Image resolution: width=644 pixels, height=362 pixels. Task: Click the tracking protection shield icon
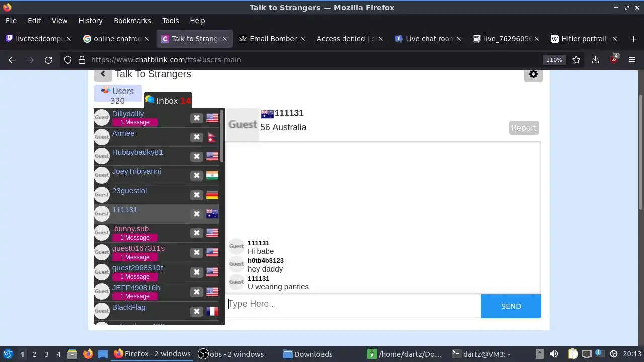68,60
